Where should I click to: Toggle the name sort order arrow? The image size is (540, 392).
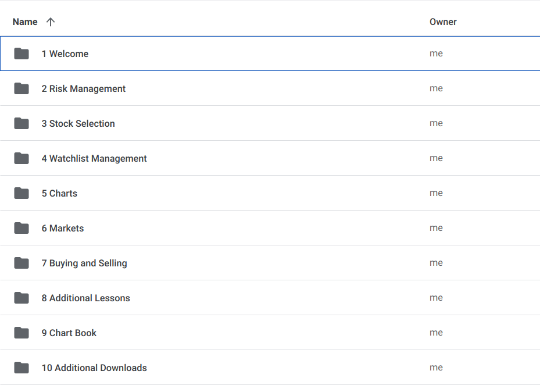tap(51, 22)
